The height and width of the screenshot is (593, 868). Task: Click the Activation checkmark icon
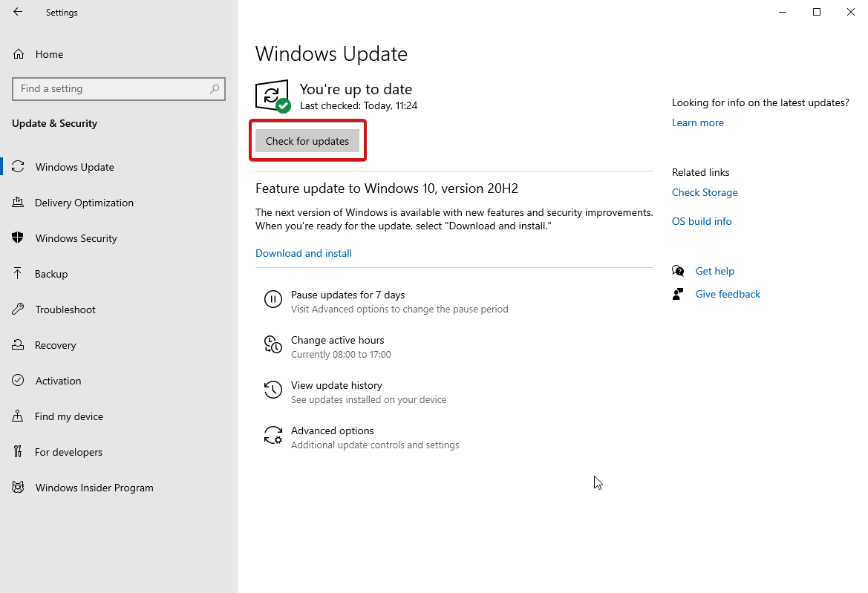(x=18, y=380)
